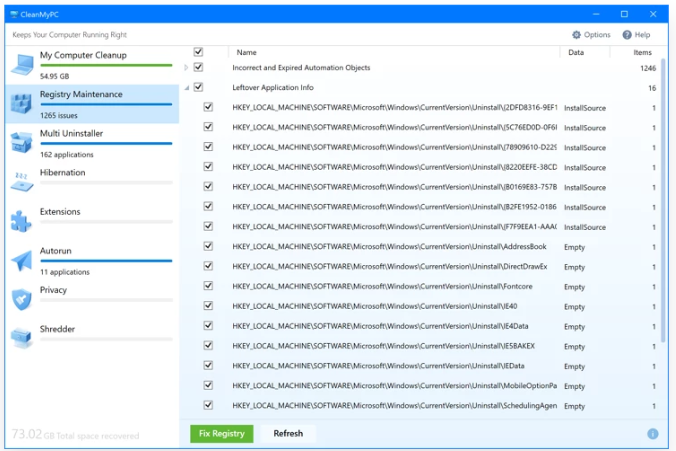Collapse the Leftover Application Info group
This screenshot has height=451, width=676.
[x=186, y=88]
